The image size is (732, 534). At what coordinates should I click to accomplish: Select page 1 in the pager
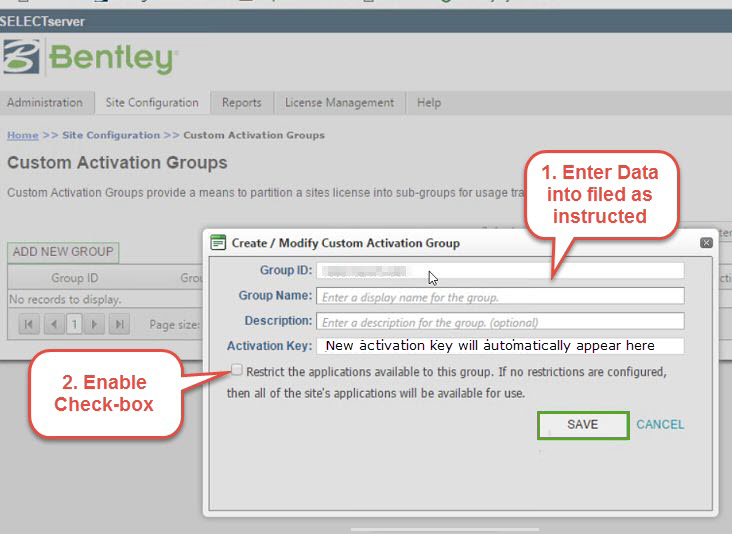[x=74, y=324]
